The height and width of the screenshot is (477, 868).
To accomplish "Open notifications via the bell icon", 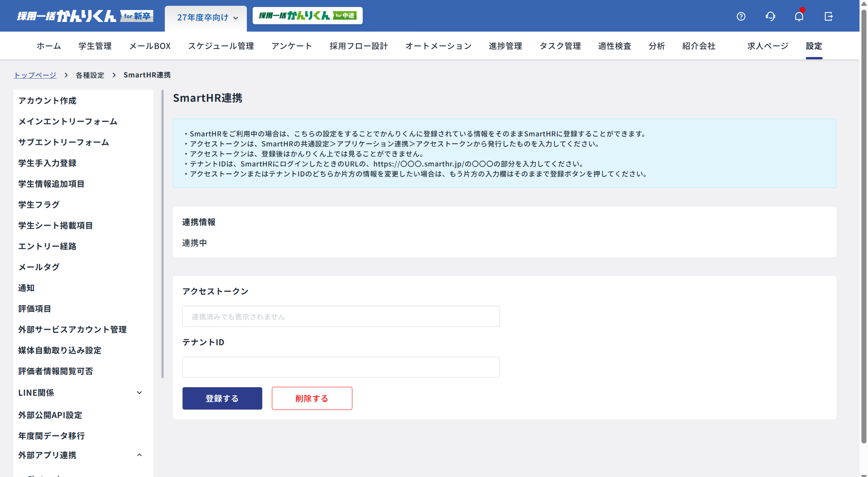I will pyautogui.click(x=799, y=16).
